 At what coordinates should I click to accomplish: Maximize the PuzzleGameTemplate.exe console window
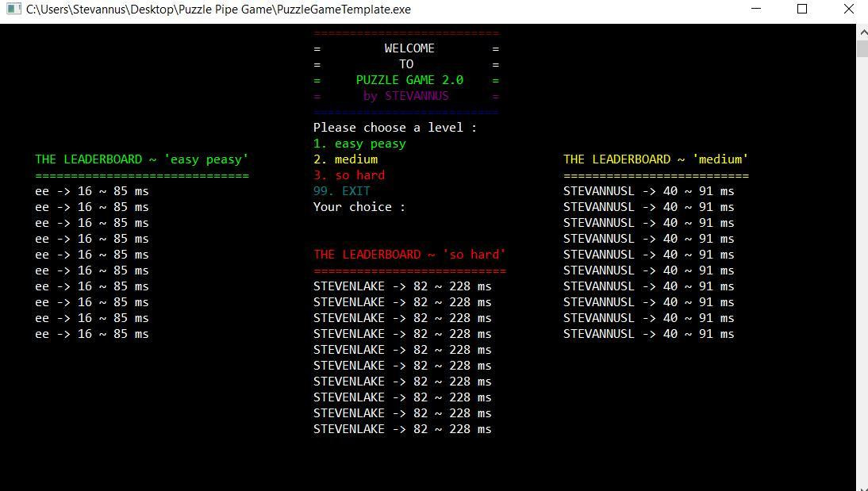point(801,9)
